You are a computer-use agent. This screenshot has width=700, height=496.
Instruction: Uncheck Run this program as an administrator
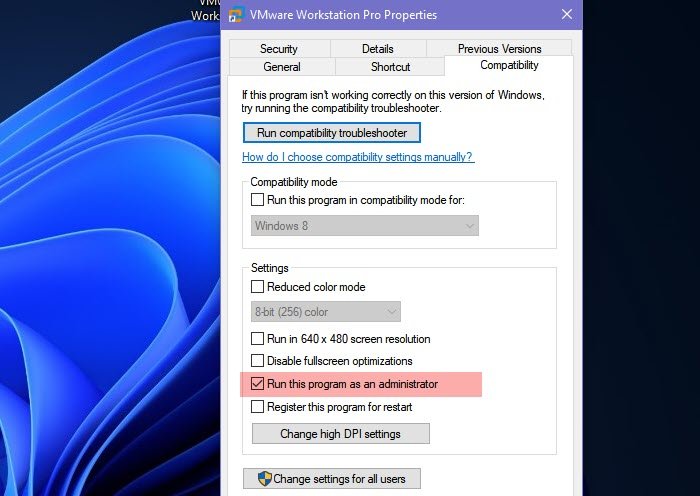(x=257, y=383)
